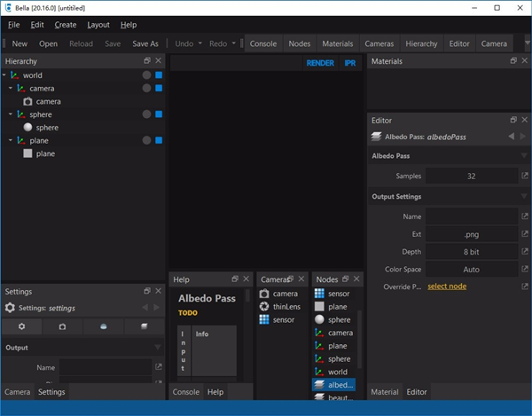532x416 pixels.
Task: Toggle gray circle visibility for sphere node
Action: (x=146, y=114)
